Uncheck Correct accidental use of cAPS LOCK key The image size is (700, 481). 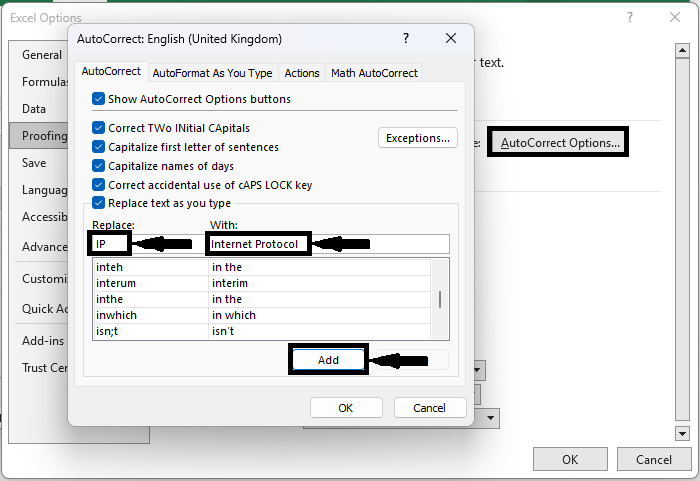point(99,185)
